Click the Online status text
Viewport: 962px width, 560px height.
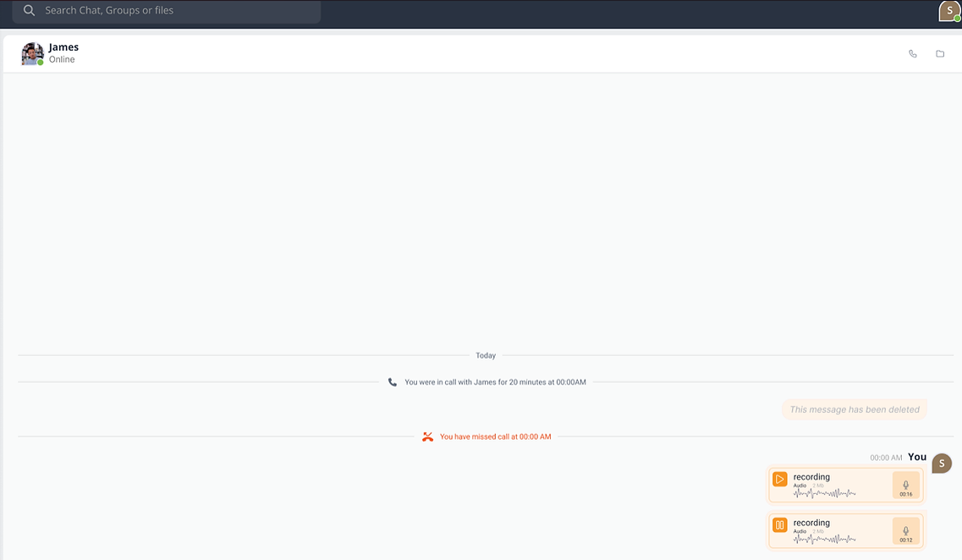62,59
